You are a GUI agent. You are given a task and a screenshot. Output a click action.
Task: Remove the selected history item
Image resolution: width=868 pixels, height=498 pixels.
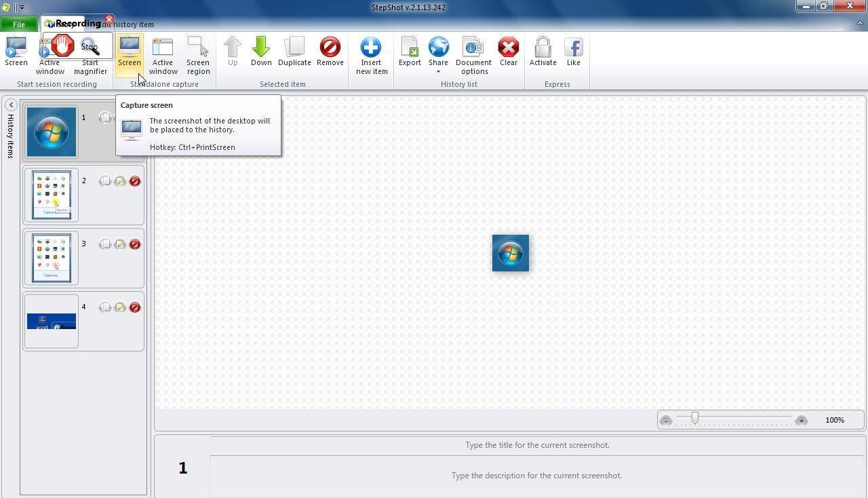[330, 52]
